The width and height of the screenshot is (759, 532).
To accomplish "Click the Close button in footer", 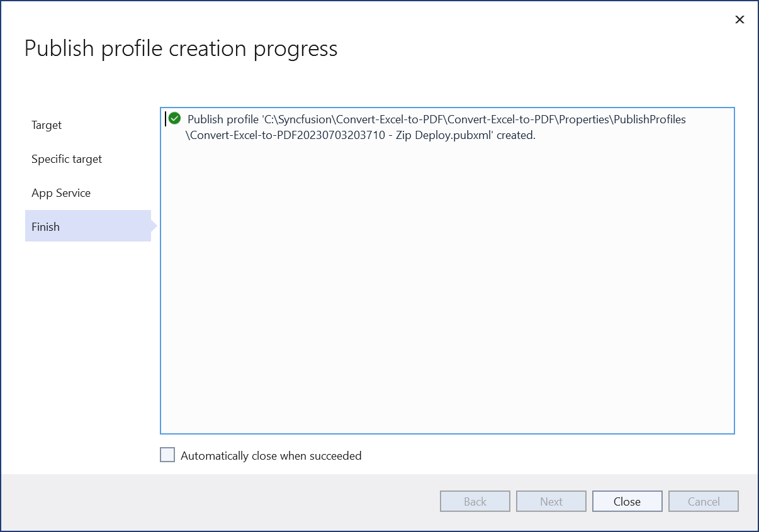I will click(x=627, y=501).
